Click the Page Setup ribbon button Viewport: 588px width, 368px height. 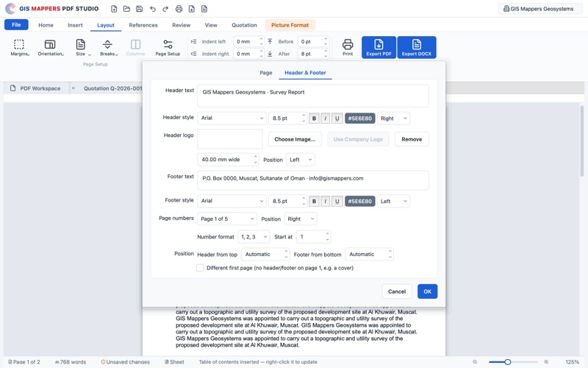pos(168,48)
